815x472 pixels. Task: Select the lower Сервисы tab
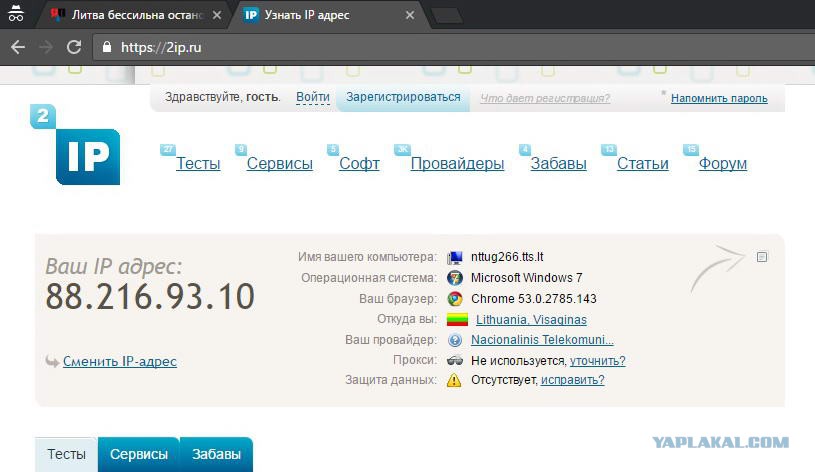click(139, 454)
